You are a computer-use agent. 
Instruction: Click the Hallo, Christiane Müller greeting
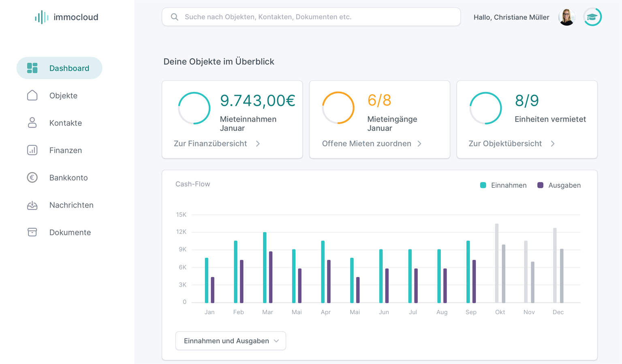click(511, 17)
